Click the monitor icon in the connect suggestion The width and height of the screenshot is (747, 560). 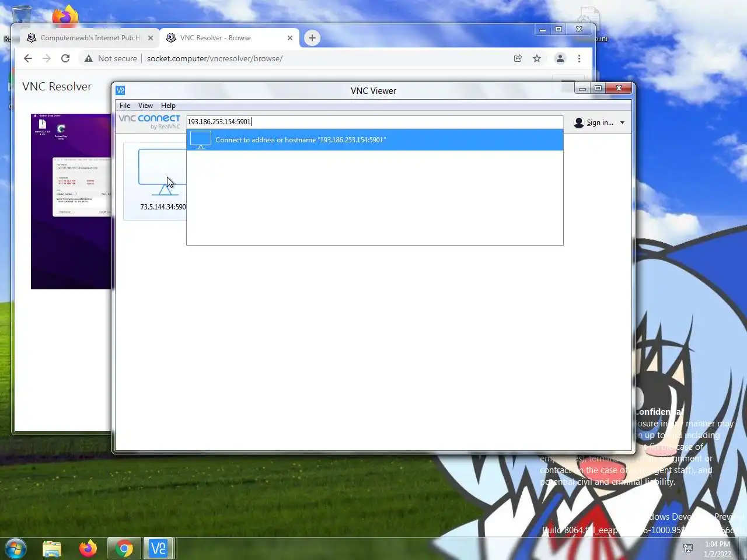(x=201, y=140)
